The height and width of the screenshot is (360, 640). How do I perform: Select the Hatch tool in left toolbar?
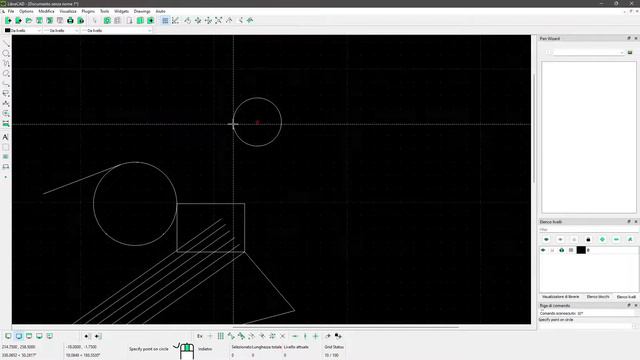6,147
